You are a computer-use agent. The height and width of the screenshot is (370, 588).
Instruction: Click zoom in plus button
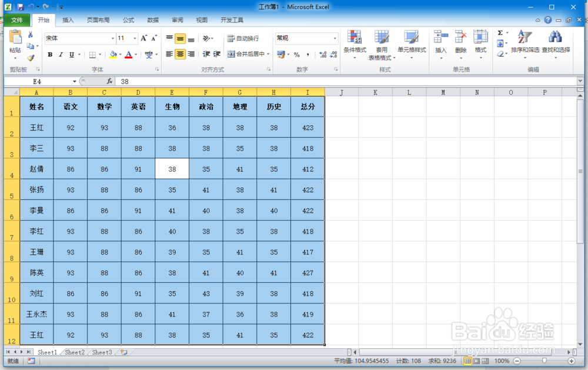[x=572, y=361]
